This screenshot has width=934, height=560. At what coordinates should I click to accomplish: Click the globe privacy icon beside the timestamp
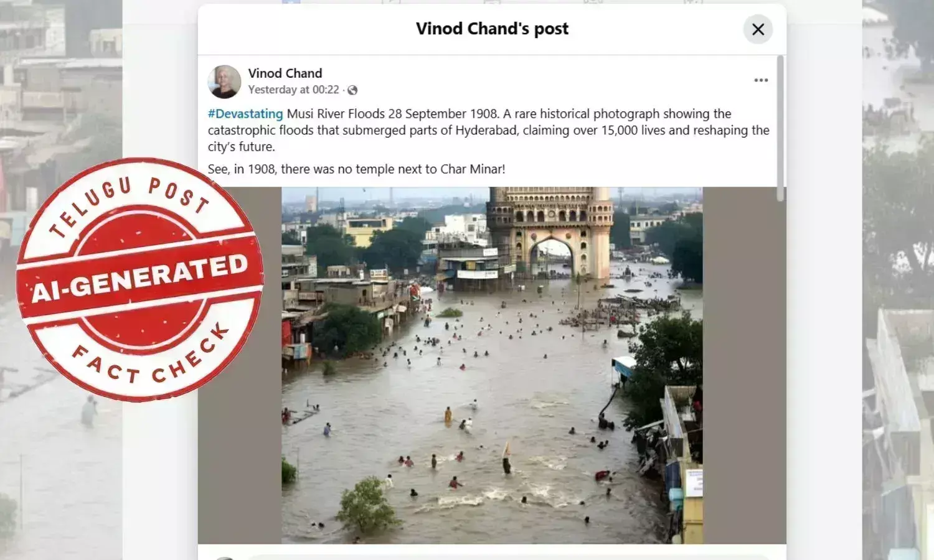[x=352, y=90]
